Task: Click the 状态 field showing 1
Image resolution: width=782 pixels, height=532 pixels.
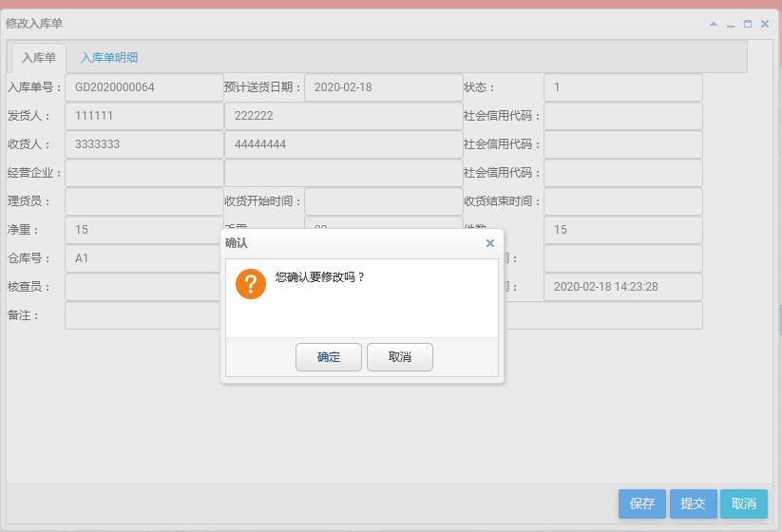Action: click(623, 87)
